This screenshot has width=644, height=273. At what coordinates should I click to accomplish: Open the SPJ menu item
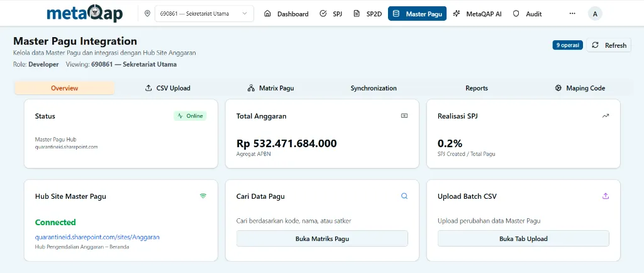click(331, 14)
